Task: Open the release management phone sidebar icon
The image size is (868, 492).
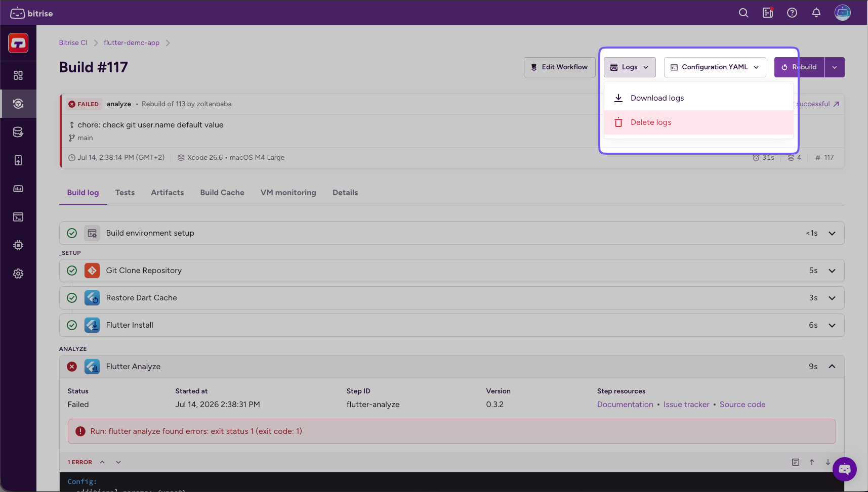Action: pos(18,160)
